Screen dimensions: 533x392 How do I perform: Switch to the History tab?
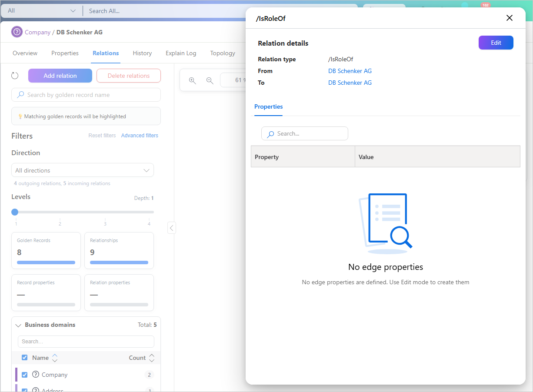pos(142,53)
